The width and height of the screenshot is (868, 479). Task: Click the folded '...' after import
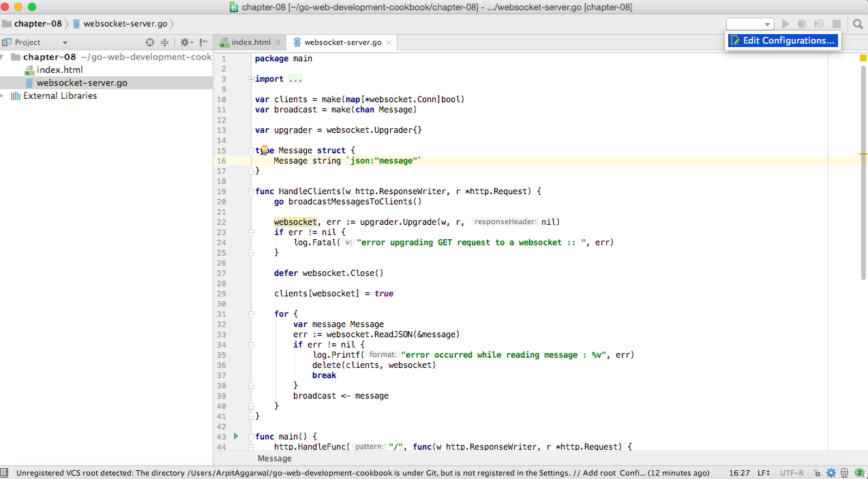(296, 79)
